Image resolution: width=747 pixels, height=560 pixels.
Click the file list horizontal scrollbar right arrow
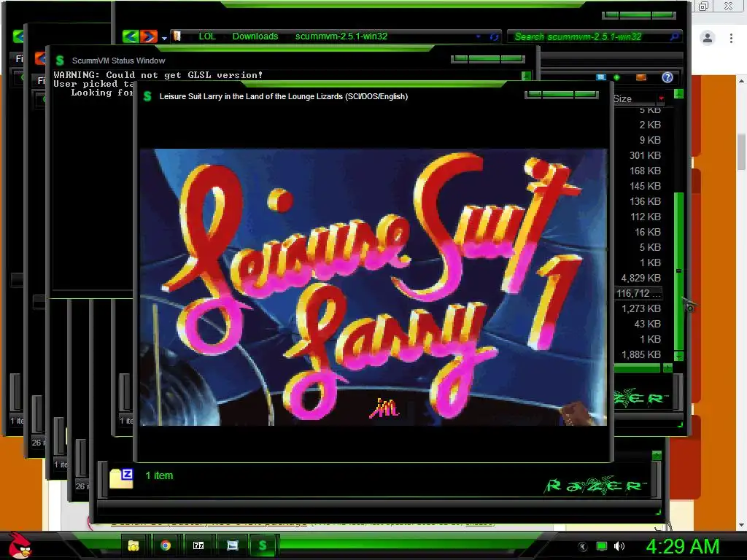pyautogui.click(x=667, y=367)
